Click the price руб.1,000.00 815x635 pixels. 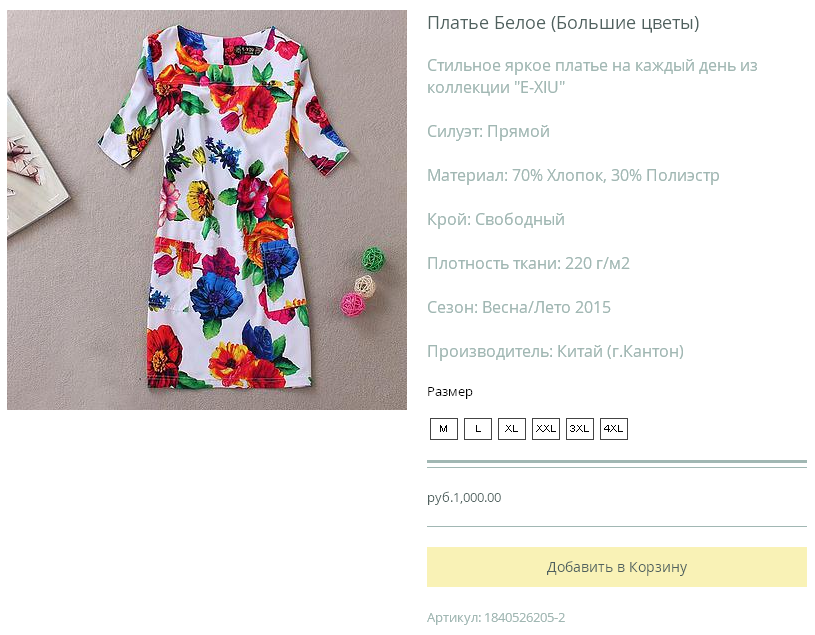click(464, 497)
